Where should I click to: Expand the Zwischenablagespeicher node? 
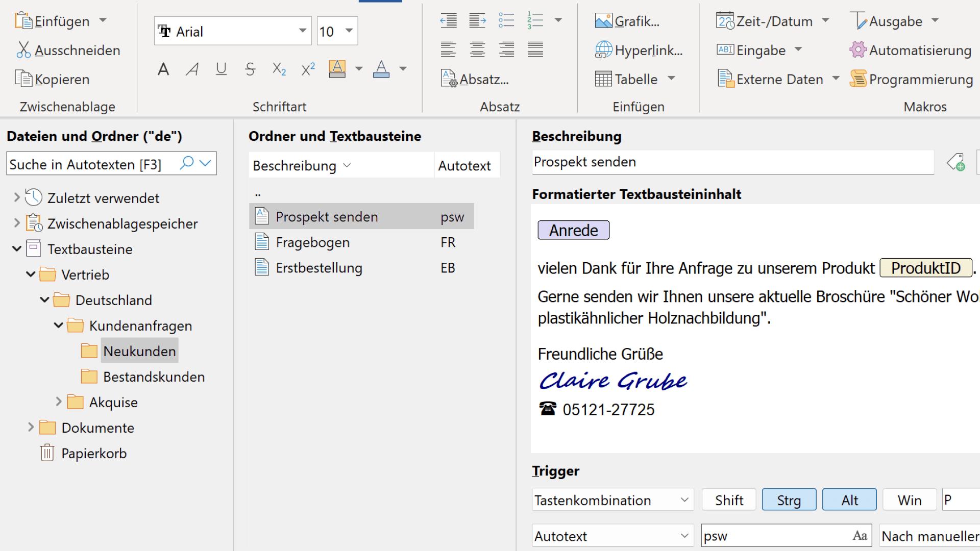17,223
